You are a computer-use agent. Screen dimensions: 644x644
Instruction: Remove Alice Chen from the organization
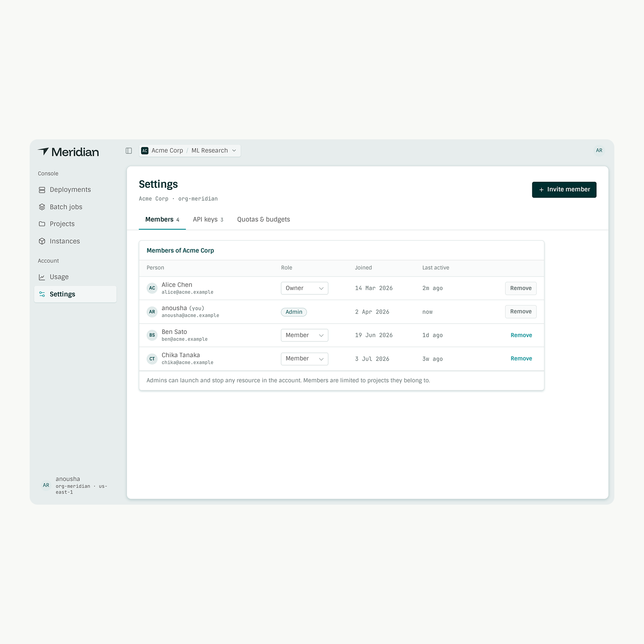point(521,288)
